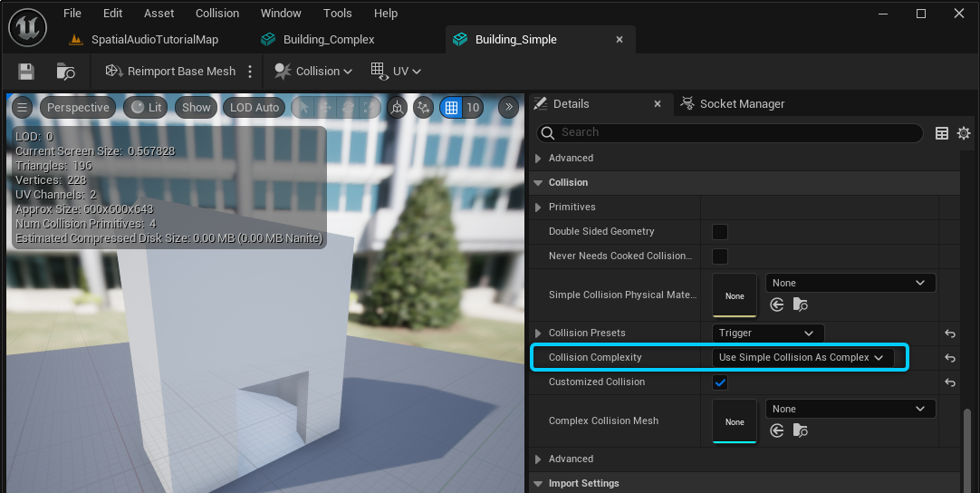Reset Collision Complexity to default with arrow
The image size is (980, 493).
tap(950, 358)
